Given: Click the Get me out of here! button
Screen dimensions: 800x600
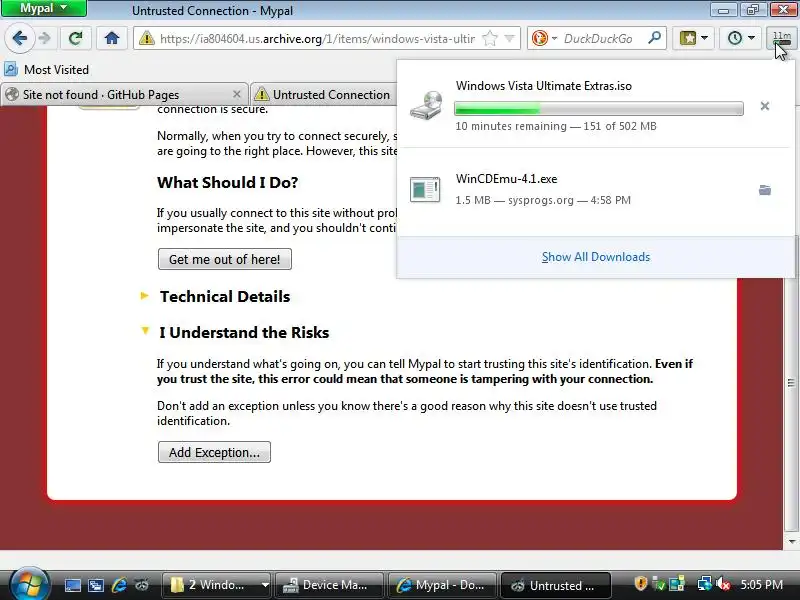Looking at the screenshot, I should 224,259.
